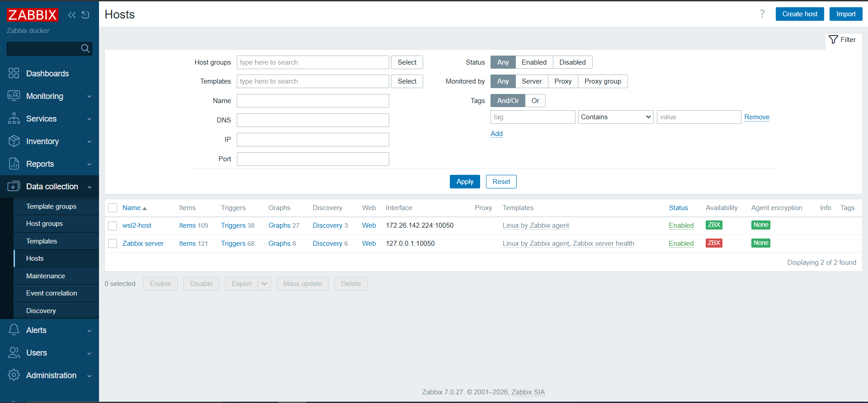
Task: Focus the tag name input field
Action: [x=533, y=117]
